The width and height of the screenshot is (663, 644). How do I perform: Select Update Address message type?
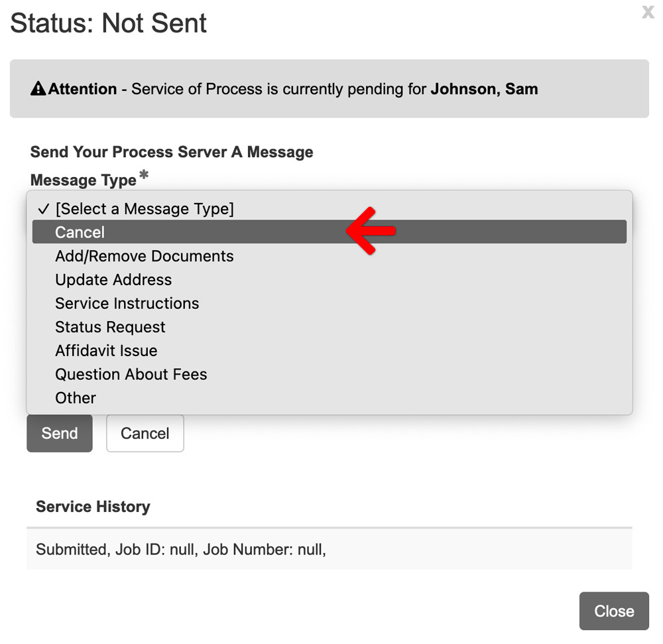329,279
